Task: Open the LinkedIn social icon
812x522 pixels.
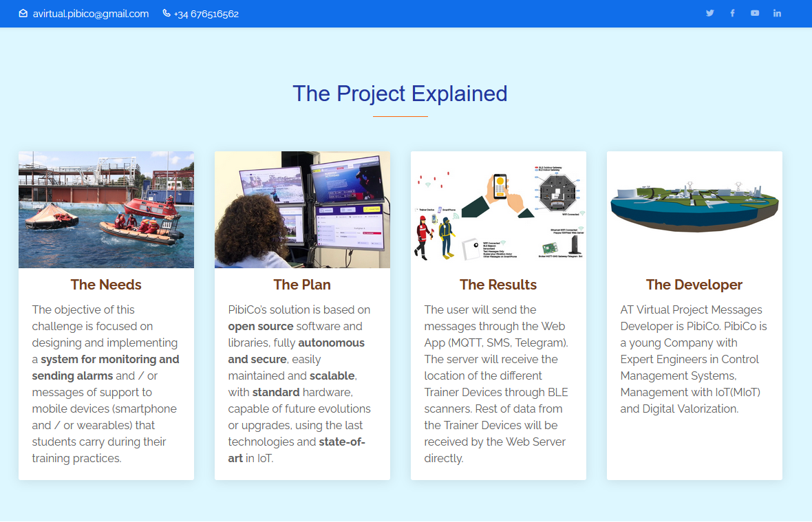Action: [778, 14]
